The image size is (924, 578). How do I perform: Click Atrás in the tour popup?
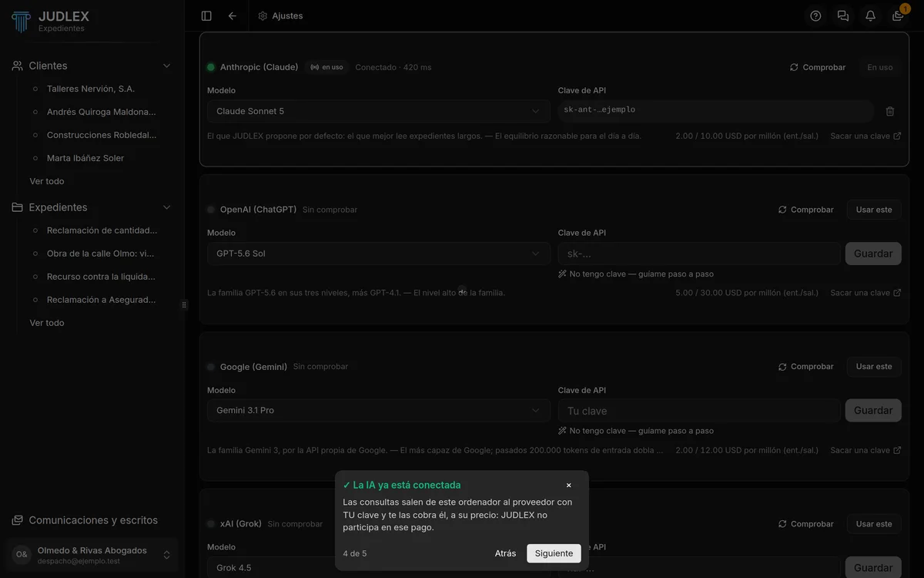pyautogui.click(x=505, y=553)
